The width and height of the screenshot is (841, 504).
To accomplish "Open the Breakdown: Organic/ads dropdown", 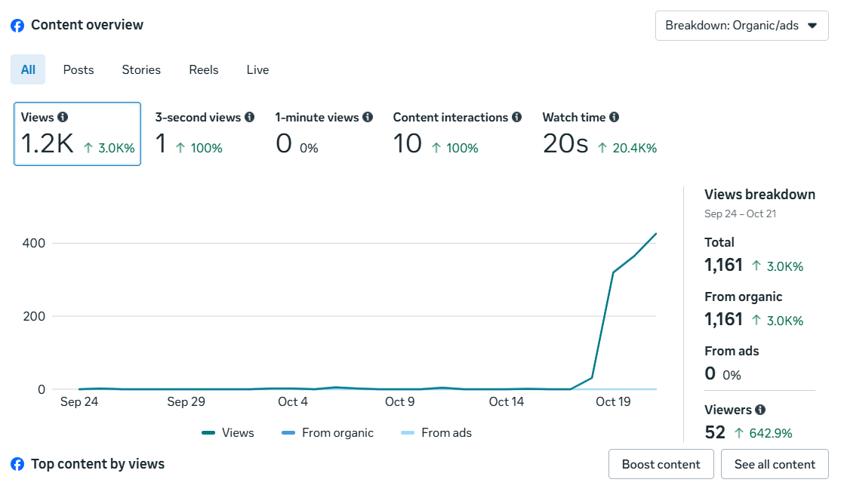I will pos(741,26).
